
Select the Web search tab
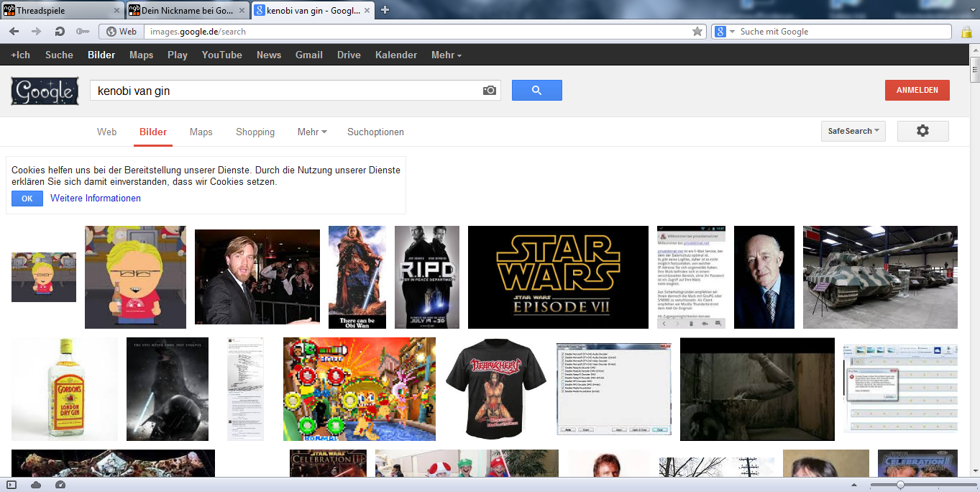point(107,132)
